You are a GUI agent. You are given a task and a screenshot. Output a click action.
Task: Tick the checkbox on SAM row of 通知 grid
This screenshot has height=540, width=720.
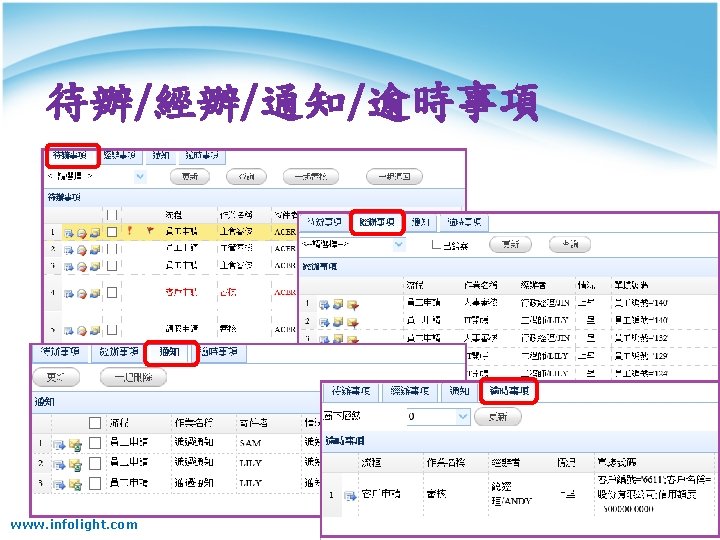[95, 443]
